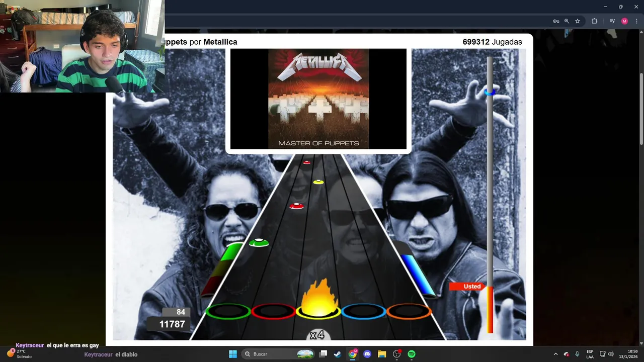Click chat message 'el que le erra es gay'

pyautogui.click(x=72, y=345)
